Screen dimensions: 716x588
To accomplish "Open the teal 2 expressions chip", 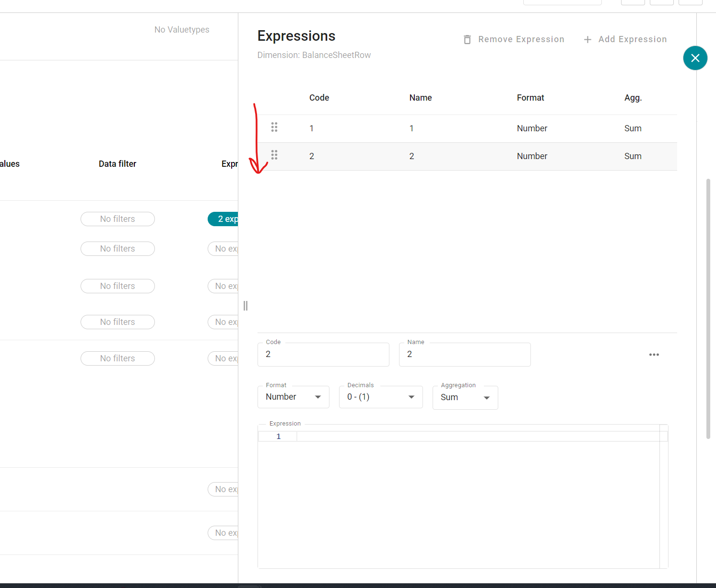I will click(x=223, y=219).
